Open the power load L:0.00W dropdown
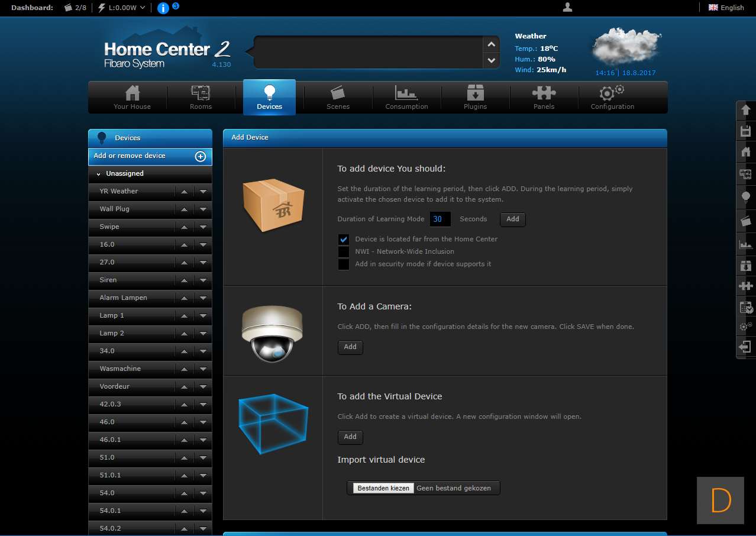This screenshot has height=536, width=756. coord(121,8)
